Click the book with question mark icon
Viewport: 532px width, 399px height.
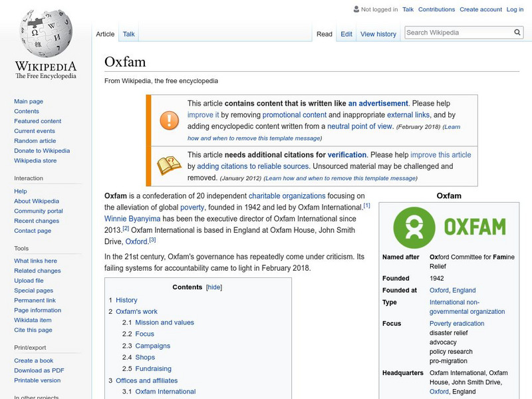169,166
